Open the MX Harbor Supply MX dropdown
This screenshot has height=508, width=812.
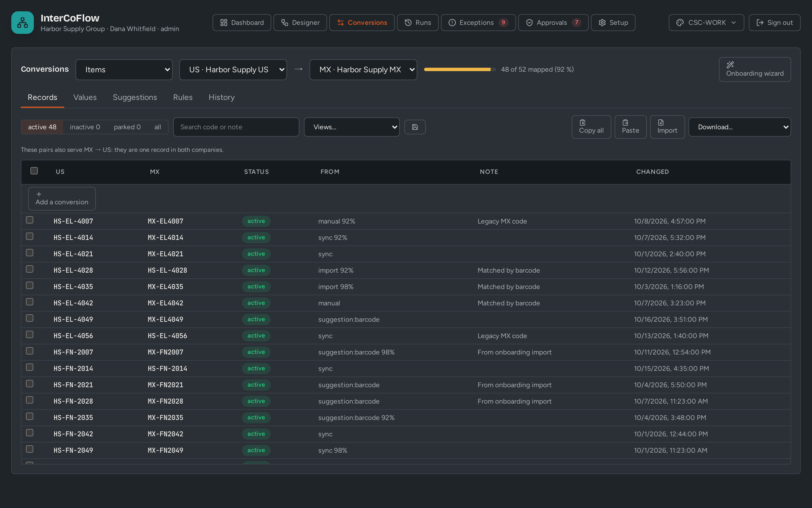pos(363,69)
